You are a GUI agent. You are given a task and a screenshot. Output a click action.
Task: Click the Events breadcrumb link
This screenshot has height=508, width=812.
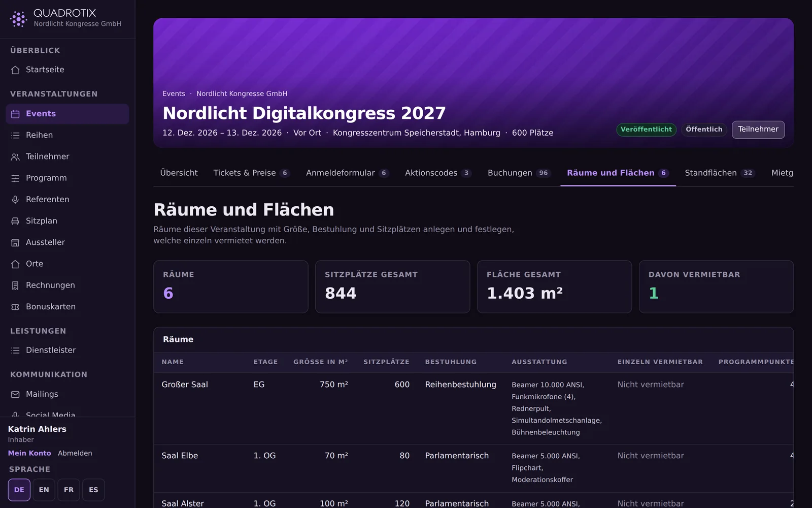pyautogui.click(x=174, y=93)
